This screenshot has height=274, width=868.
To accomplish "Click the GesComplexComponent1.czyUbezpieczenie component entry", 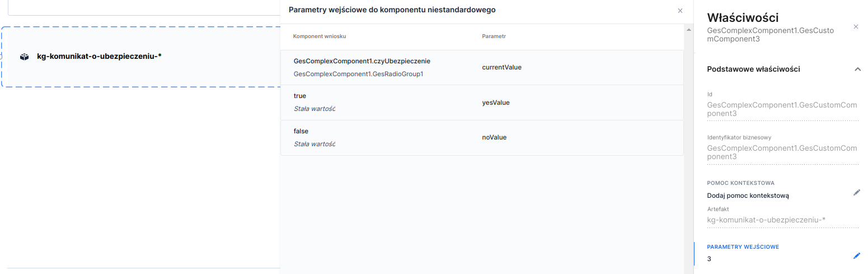I will pos(362,61).
